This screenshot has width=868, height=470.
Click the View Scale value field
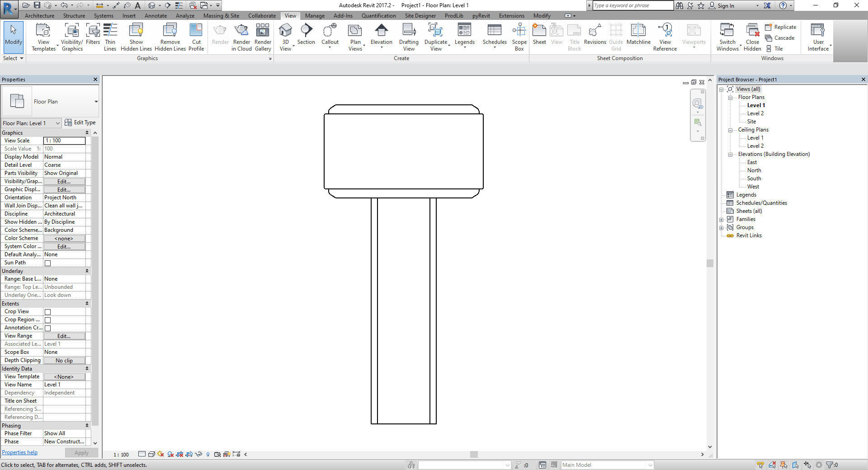pyautogui.click(x=64, y=141)
